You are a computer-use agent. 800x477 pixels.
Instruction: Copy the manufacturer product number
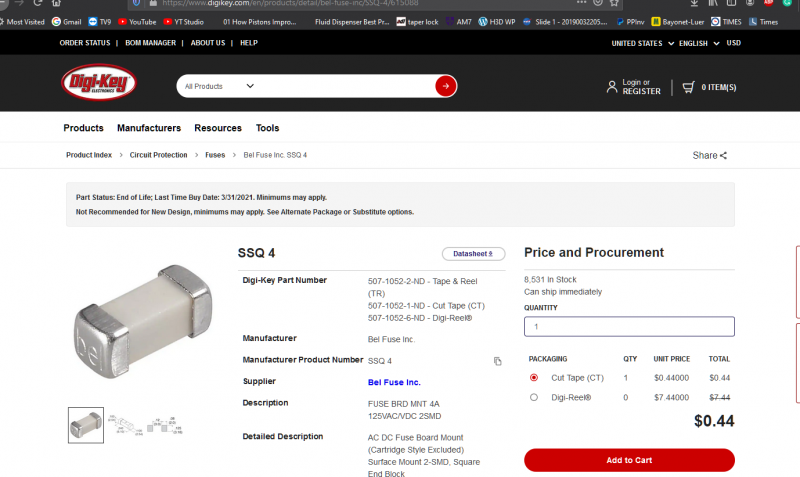(x=498, y=361)
